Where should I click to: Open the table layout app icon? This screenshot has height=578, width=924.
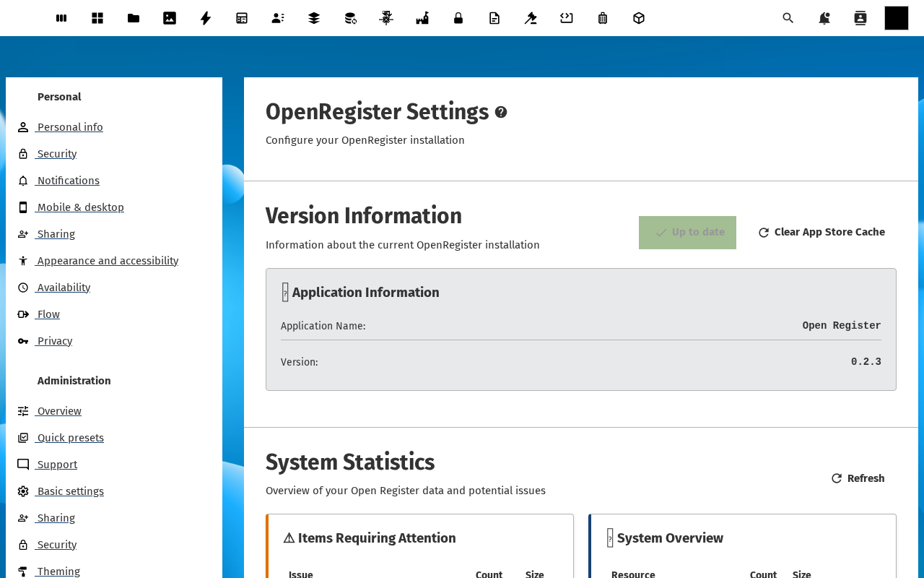point(242,18)
